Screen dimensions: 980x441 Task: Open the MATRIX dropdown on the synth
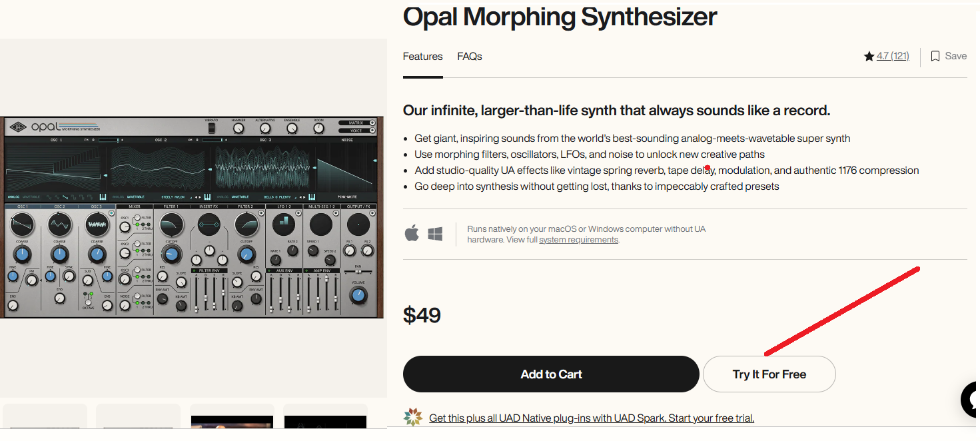click(356, 123)
